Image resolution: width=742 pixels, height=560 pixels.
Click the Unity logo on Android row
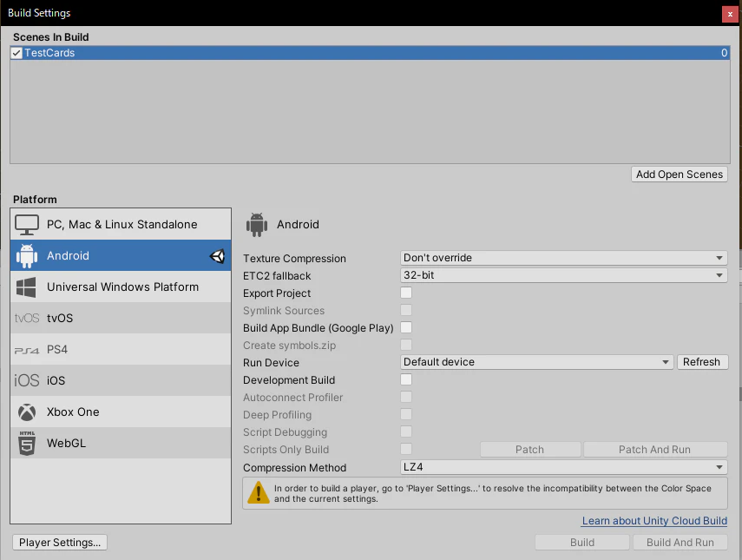pos(217,256)
